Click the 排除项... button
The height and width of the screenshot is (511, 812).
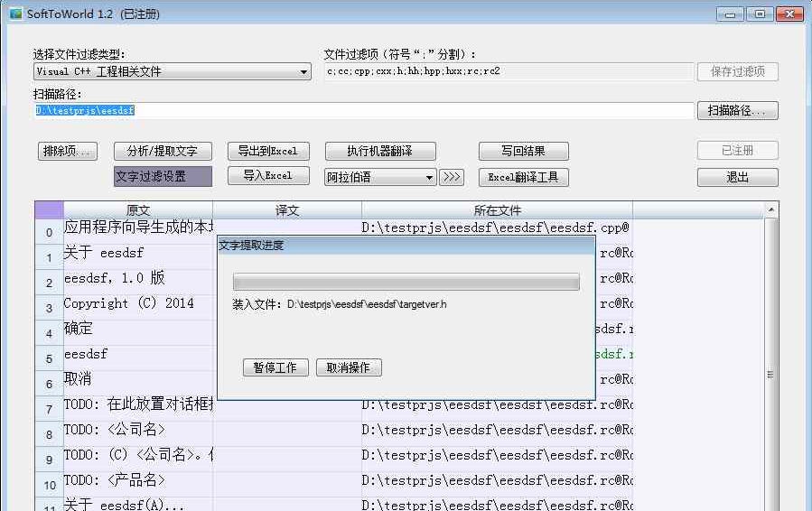tap(68, 151)
